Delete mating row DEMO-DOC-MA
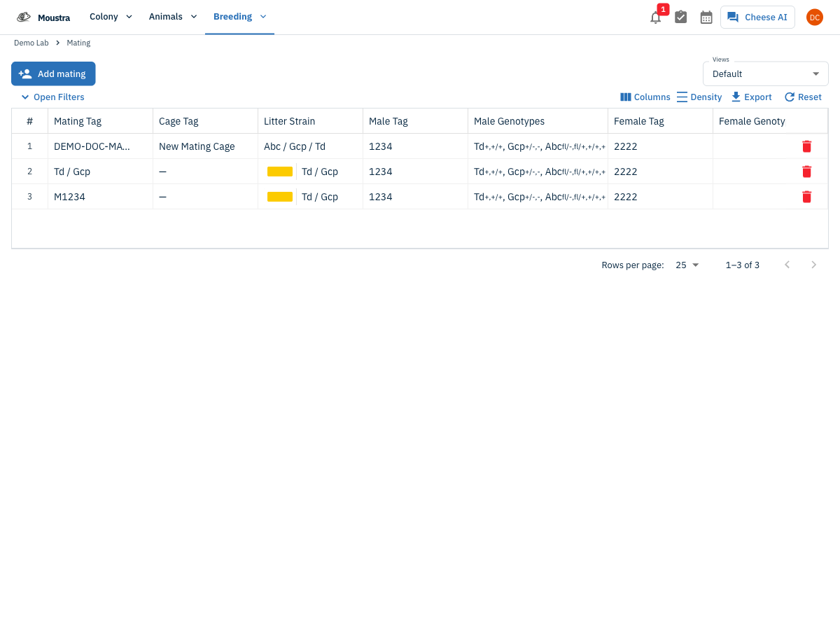Screen dimensions: 840x628 (806, 146)
